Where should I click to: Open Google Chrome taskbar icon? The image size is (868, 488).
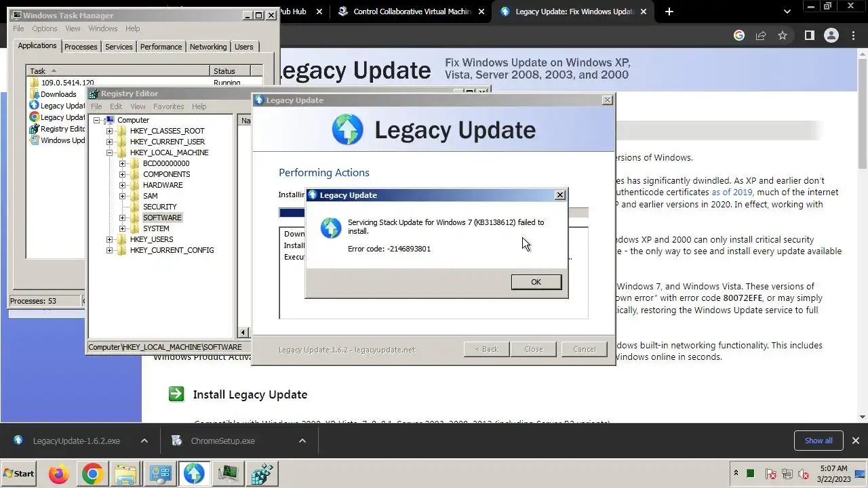(x=92, y=474)
